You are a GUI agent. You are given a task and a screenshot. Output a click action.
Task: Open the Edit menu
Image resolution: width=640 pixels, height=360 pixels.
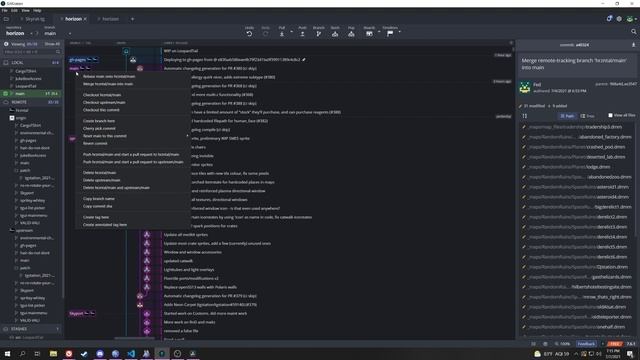coord(14,10)
